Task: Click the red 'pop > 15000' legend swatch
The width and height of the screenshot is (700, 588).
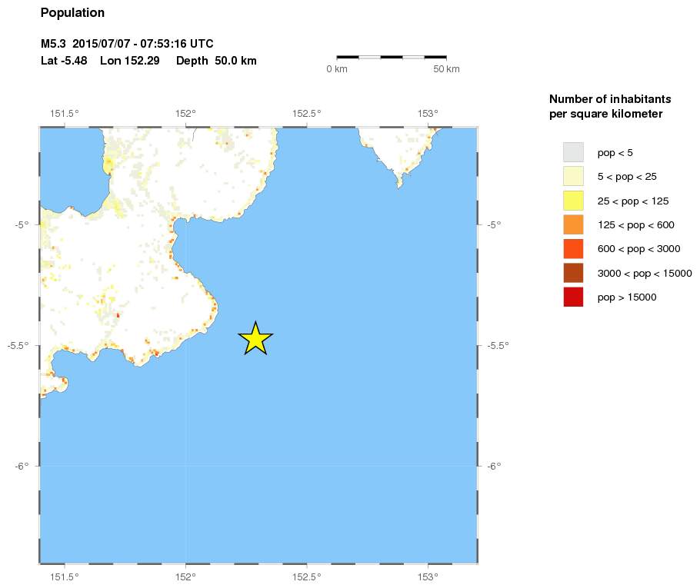Action: tap(573, 297)
